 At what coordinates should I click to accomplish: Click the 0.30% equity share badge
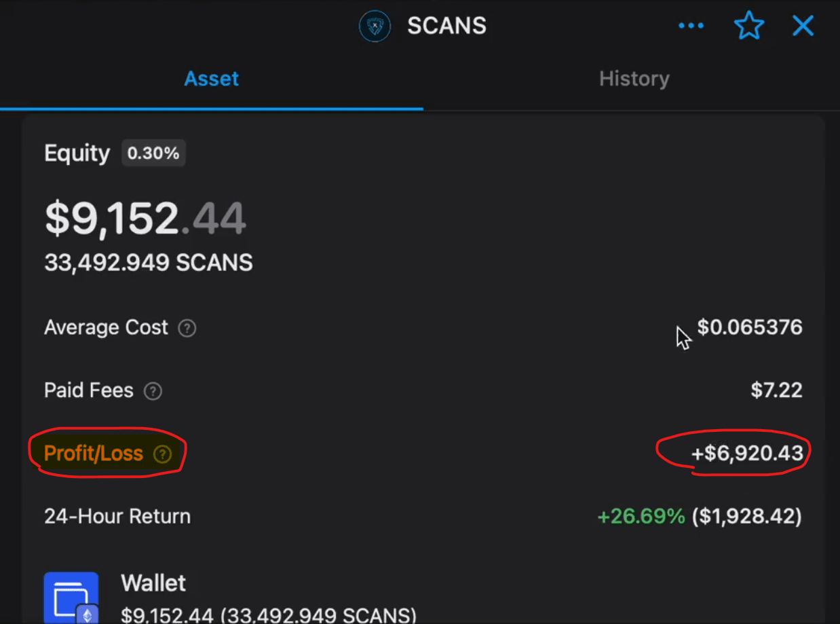[153, 153]
